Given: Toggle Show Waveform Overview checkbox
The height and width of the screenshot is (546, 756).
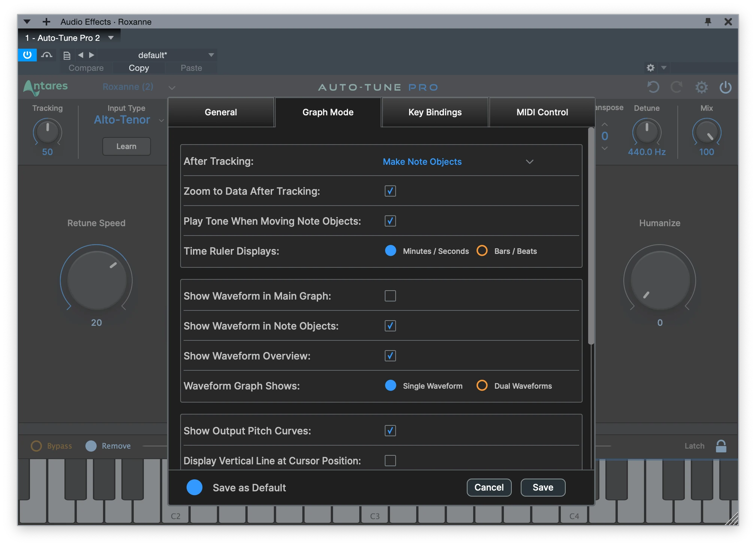Looking at the screenshot, I should click(x=390, y=356).
